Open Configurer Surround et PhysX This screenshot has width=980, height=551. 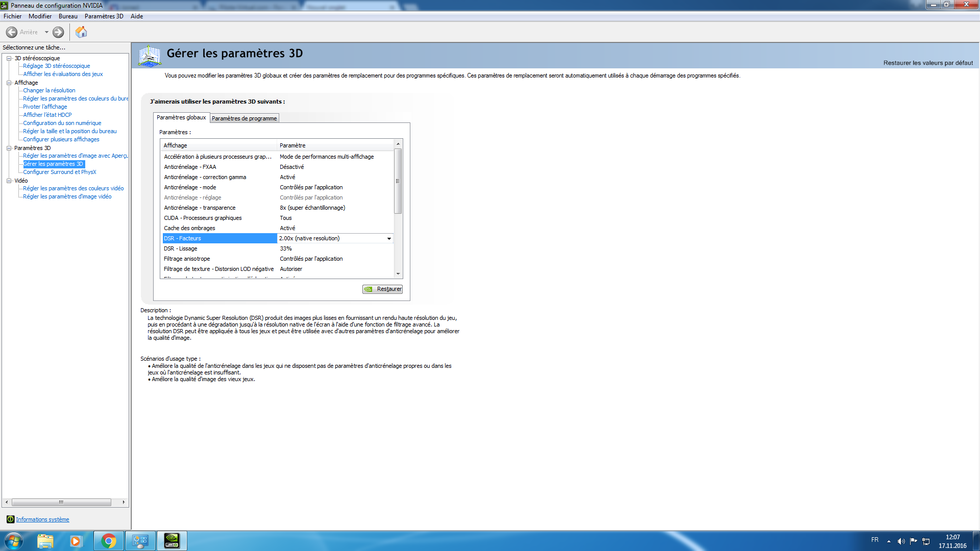(x=59, y=172)
